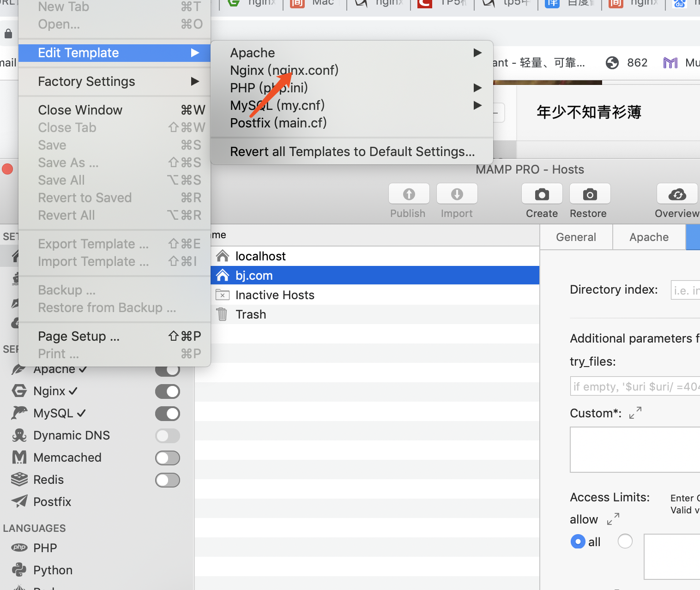Open MySQL settings in the sidebar
700x590 pixels.
(53, 413)
